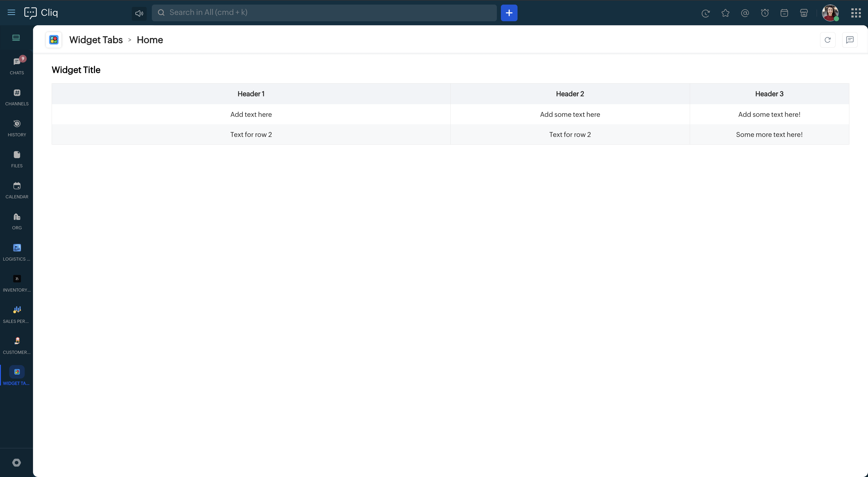Click Home breadcrumb tab
Screen dimensions: 868x477
[x=150, y=40]
